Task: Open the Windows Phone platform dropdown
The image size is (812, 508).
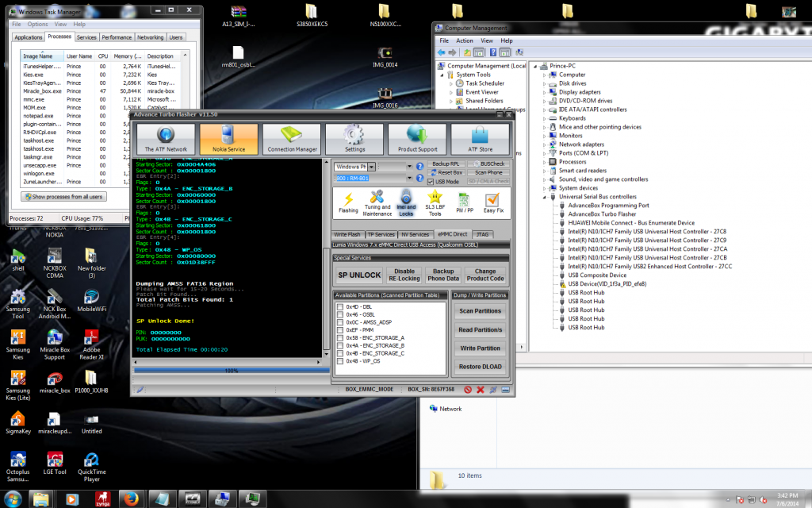Action: tap(371, 167)
